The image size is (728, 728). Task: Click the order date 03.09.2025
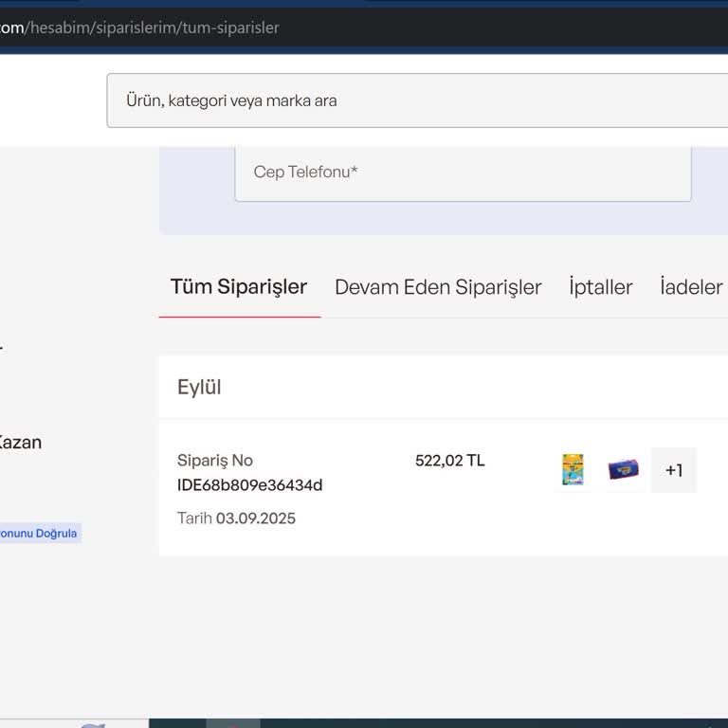pos(255,519)
